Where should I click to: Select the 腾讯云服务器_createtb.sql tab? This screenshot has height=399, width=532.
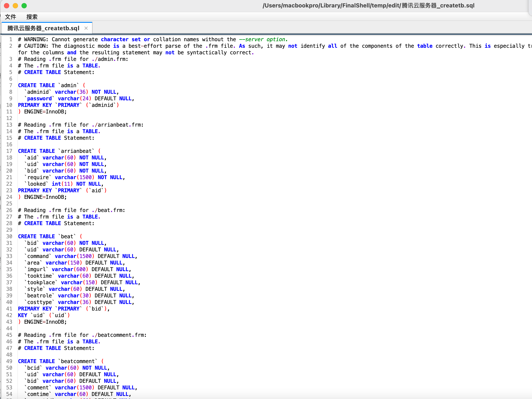[43, 28]
